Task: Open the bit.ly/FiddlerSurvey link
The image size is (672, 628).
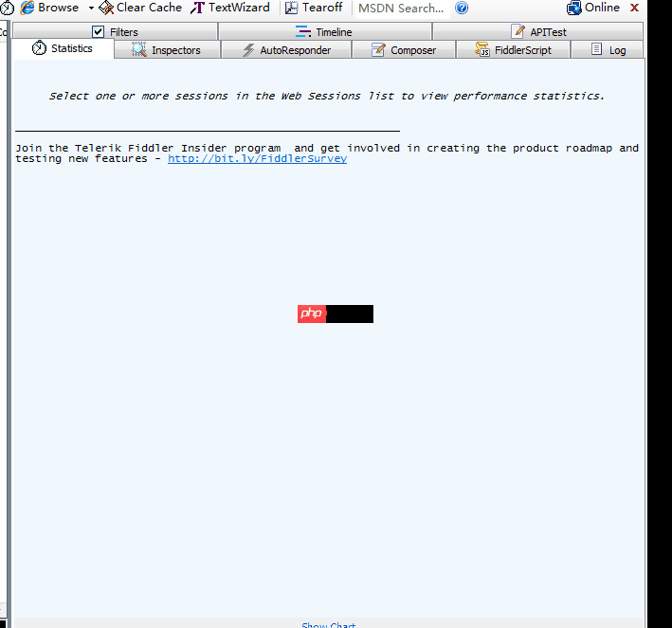Action: 257,158
